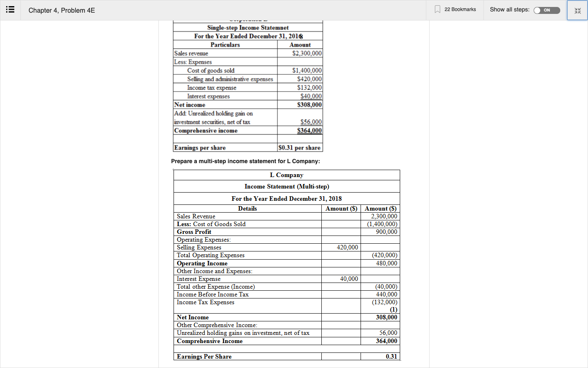Click the Comprehensive Income 364,000 amount

click(x=386, y=341)
